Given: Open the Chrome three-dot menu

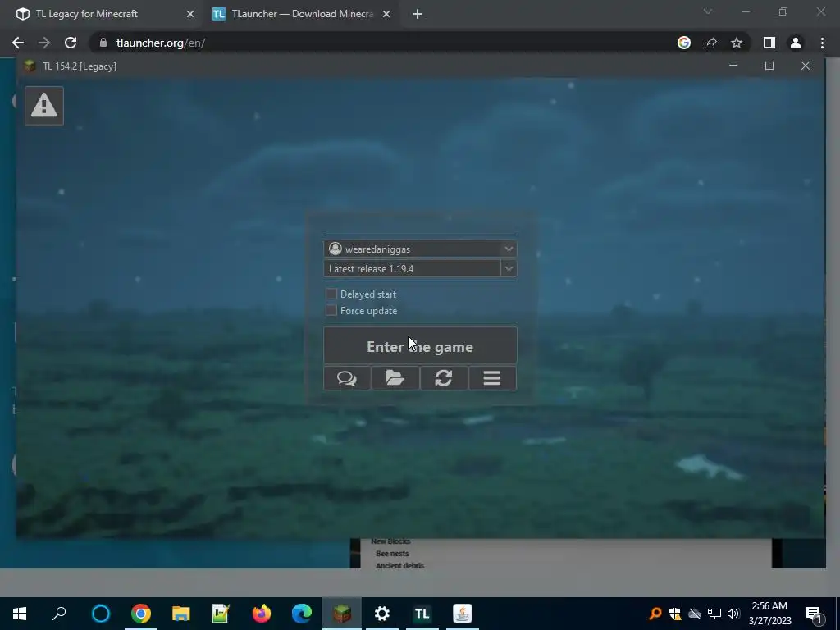Looking at the screenshot, I should (x=822, y=43).
